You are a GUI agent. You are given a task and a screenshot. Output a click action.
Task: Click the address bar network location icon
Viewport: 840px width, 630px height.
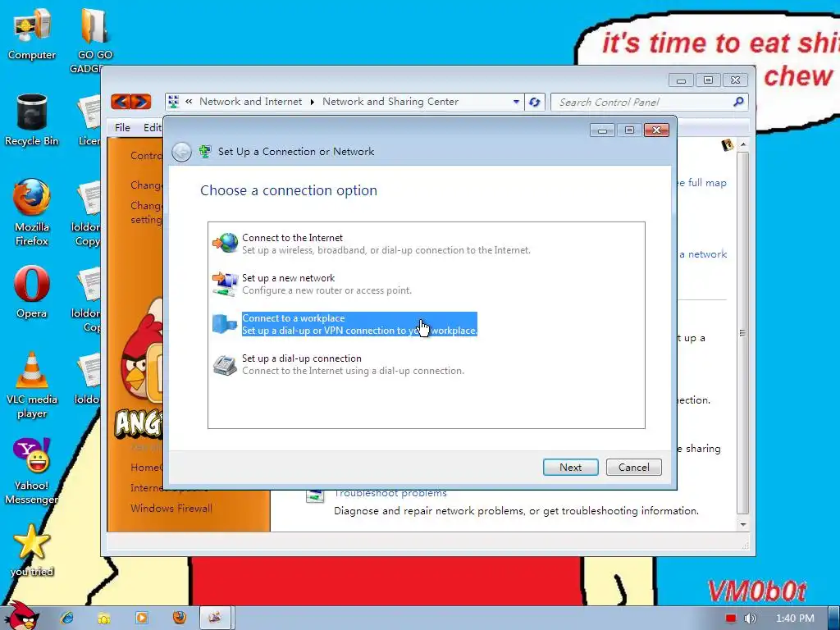(x=174, y=101)
